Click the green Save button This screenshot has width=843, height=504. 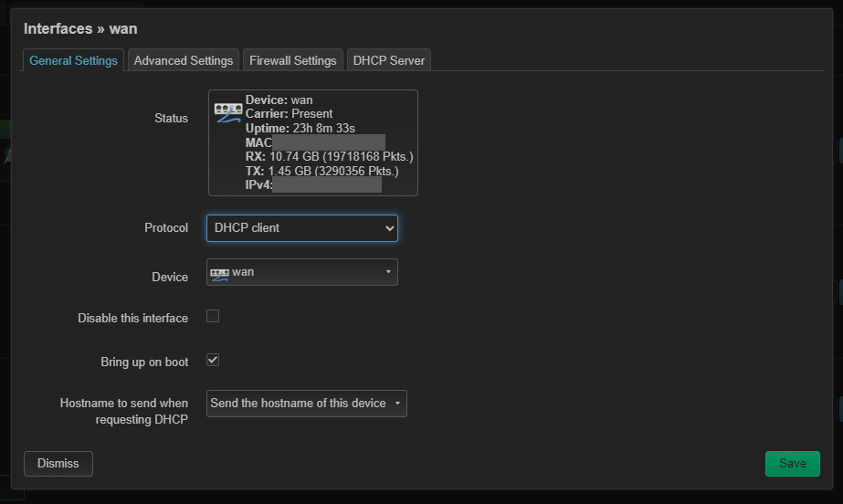[793, 464]
